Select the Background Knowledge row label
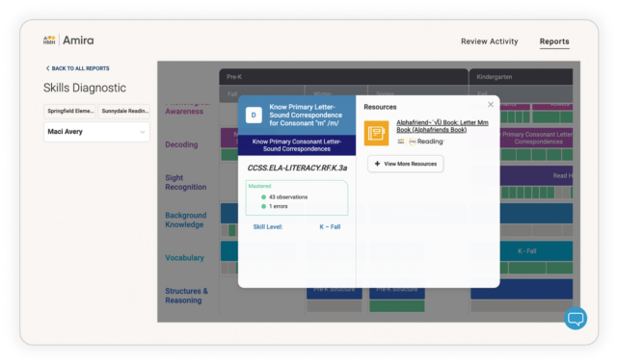Image resolution: width=617 pixels, height=364 pixels. click(185, 221)
